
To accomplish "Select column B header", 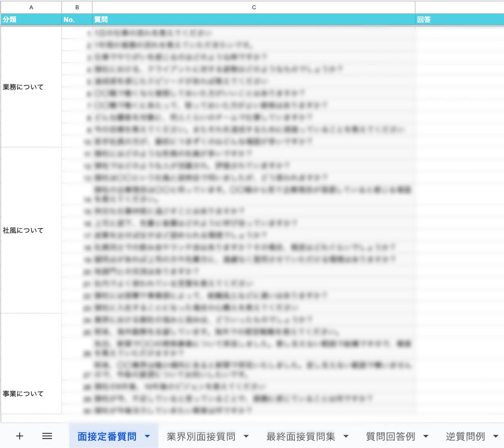I will 77,7.
